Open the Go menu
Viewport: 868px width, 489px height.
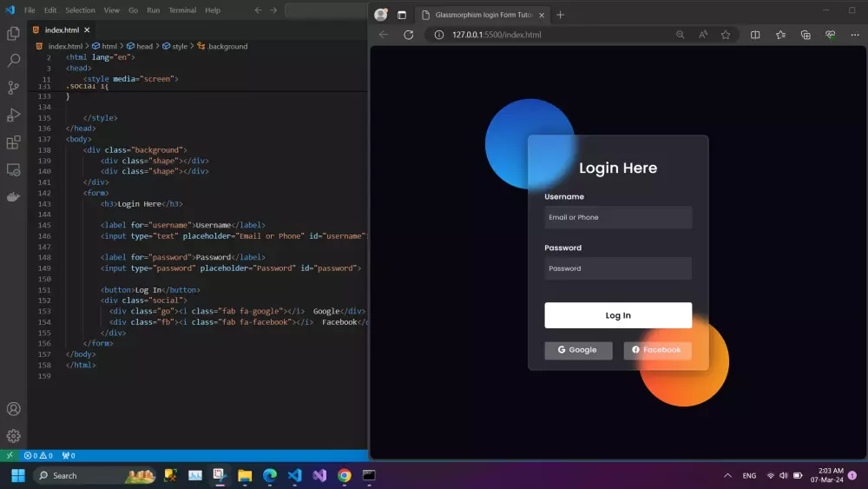pyautogui.click(x=134, y=10)
